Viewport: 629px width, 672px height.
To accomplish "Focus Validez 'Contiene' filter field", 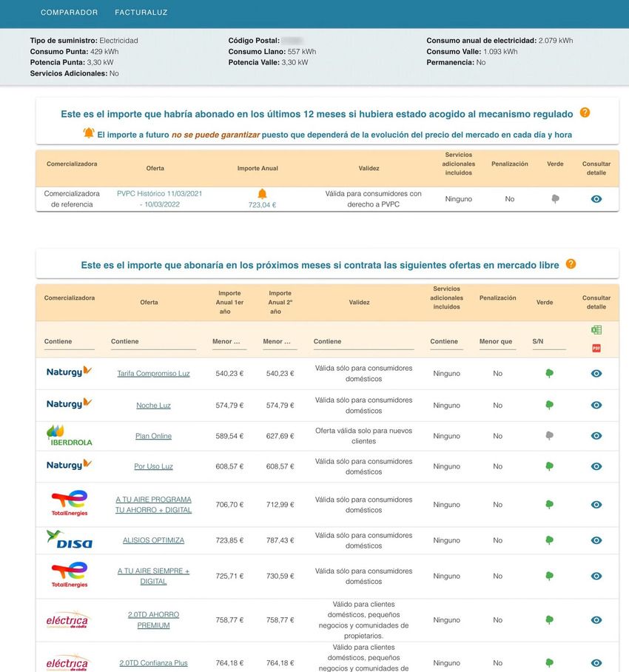I will [x=363, y=342].
